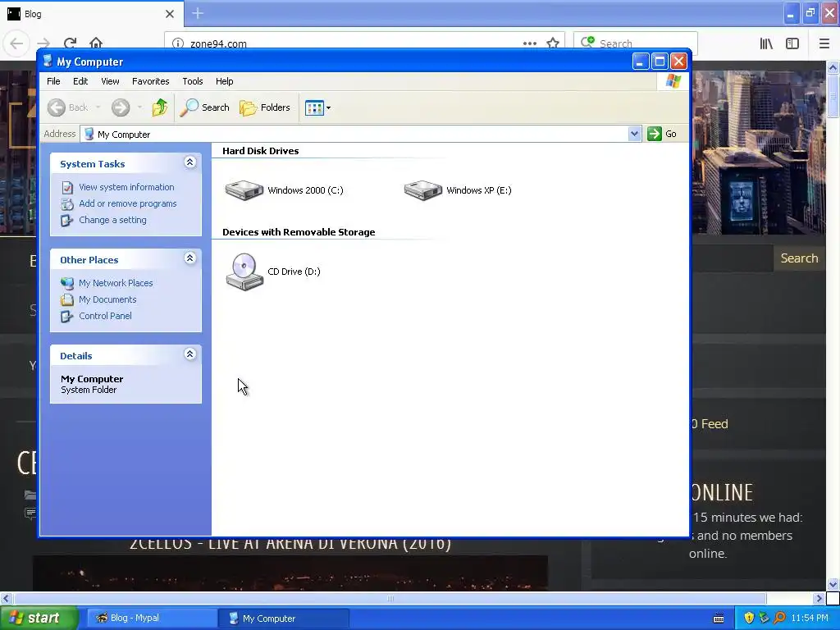Click My Computer taskbar button
The height and width of the screenshot is (630, 840).
(284, 619)
